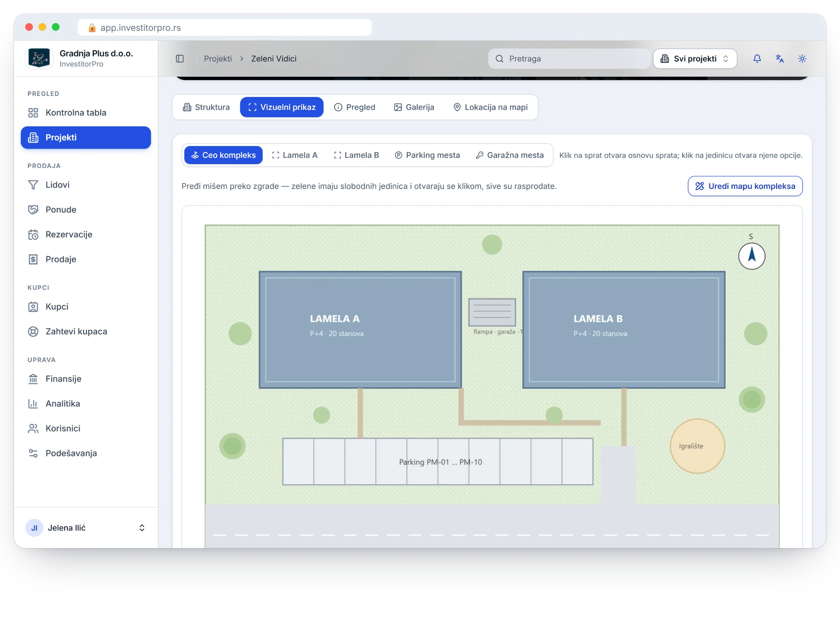Open Analitika in sidebar

pos(86,403)
